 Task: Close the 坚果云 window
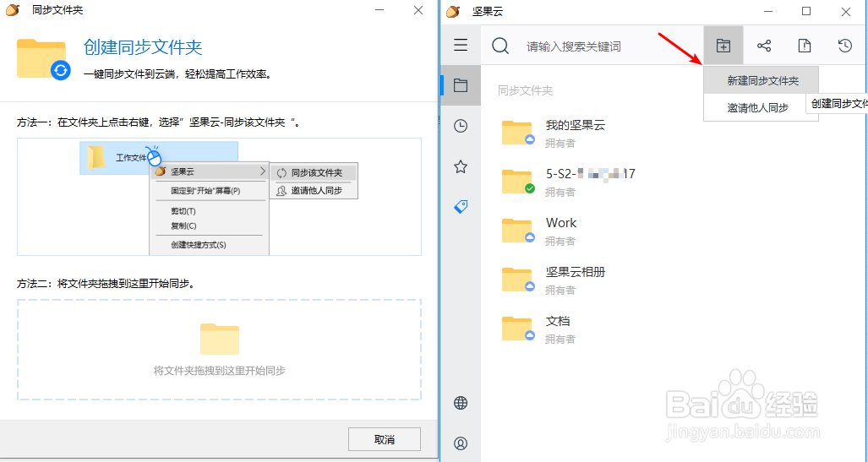tap(846, 11)
